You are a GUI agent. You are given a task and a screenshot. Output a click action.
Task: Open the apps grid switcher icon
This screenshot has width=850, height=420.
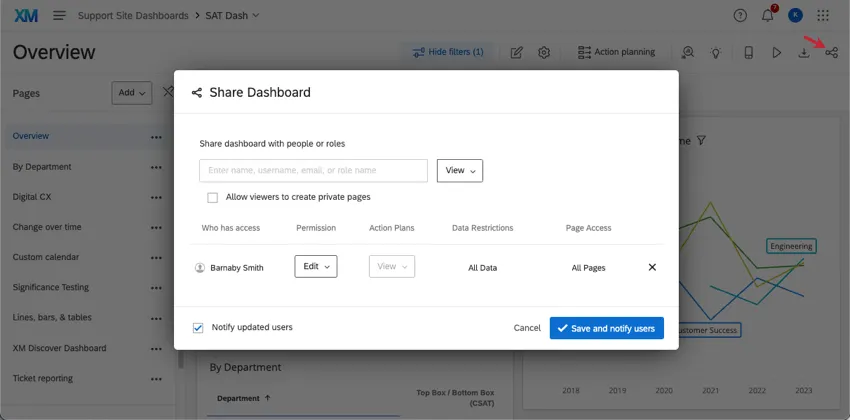click(x=823, y=15)
